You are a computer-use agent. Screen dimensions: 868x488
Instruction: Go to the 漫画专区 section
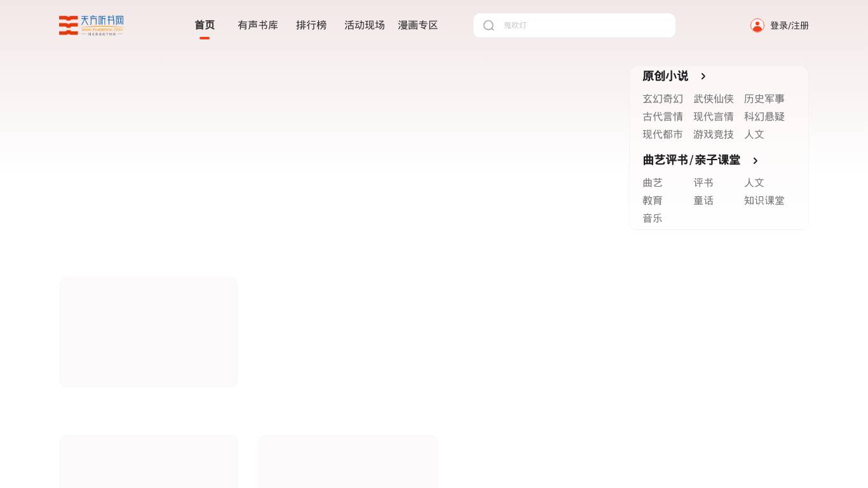(x=417, y=25)
